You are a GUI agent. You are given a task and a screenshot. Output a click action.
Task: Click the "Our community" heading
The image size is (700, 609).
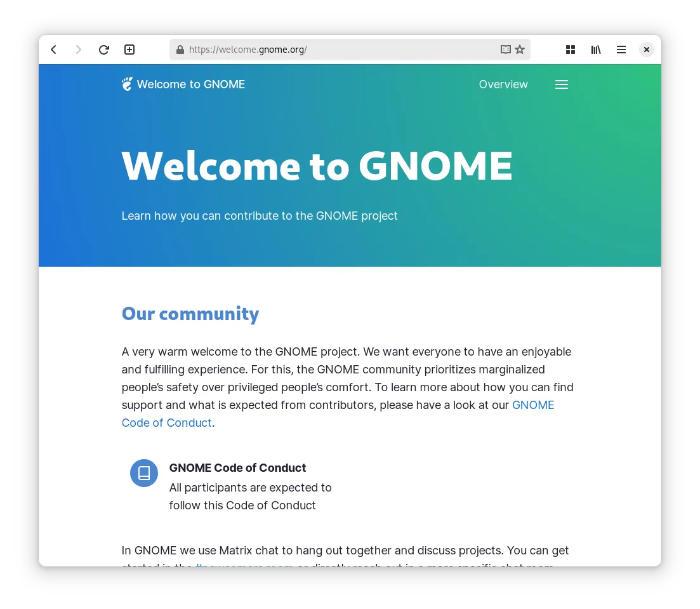point(190,314)
